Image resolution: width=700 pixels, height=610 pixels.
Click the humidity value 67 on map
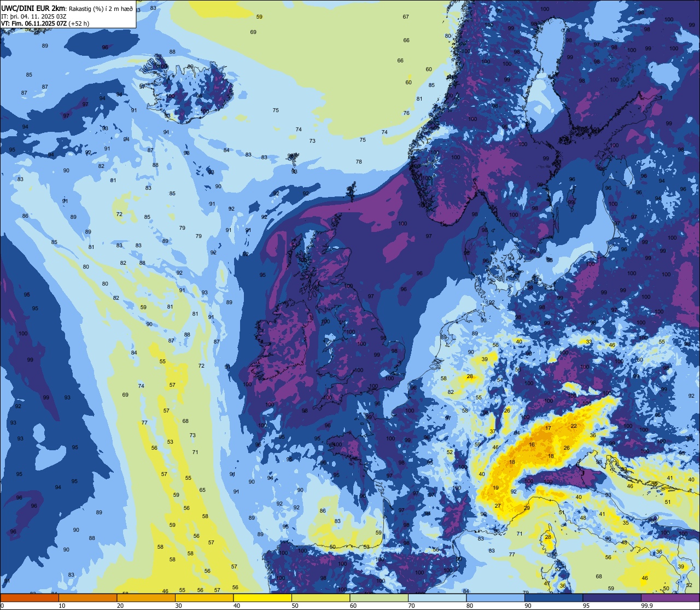point(406,17)
